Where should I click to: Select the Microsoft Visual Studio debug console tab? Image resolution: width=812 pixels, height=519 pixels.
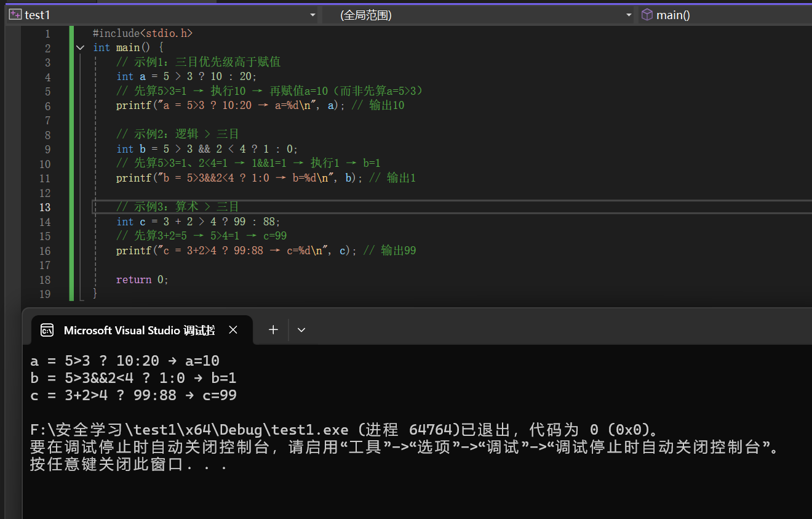tap(139, 331)
